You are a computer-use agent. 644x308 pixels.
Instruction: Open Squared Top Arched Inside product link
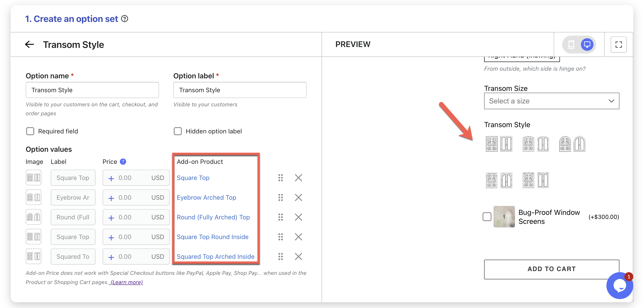click(216, 257)
